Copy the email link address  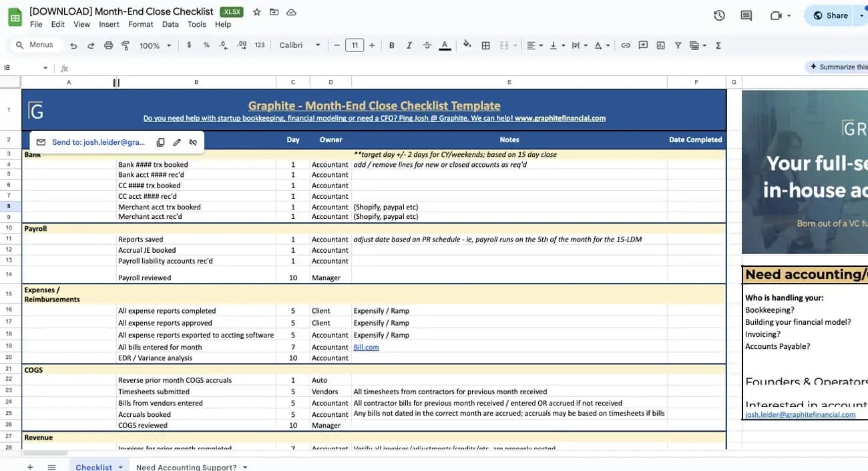coord(160,142)
